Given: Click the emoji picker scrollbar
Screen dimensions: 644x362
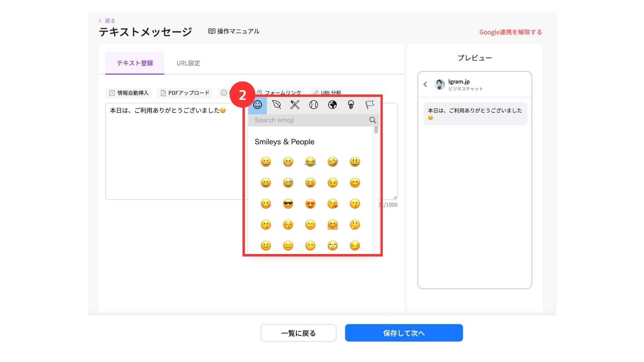Looking at the screenshot, I should [376, 130].
